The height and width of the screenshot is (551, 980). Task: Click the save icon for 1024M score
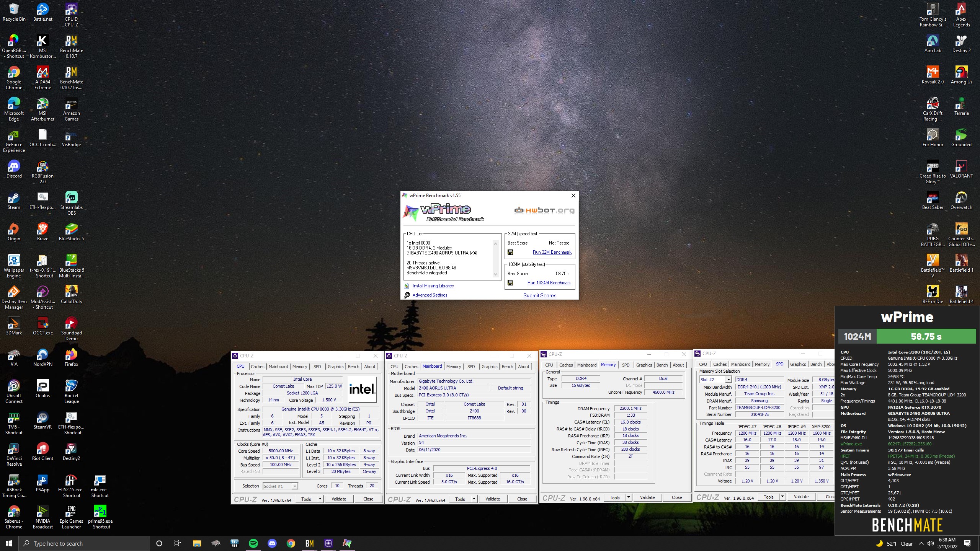click(510, 283)
